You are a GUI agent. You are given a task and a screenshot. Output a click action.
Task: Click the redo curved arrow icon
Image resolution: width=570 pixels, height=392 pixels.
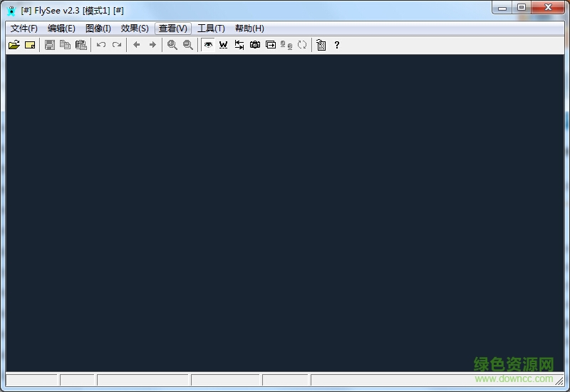pos(117,45)
